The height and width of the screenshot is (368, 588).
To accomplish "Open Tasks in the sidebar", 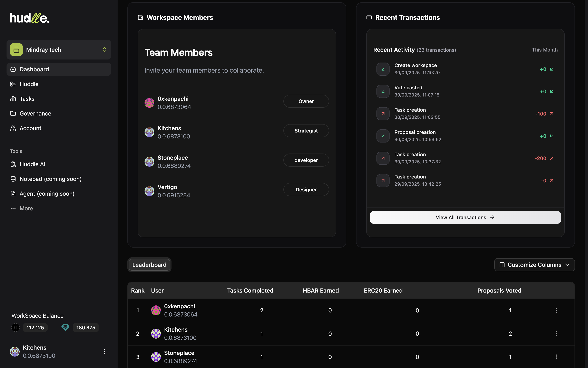I will click(x=59, y=99).
